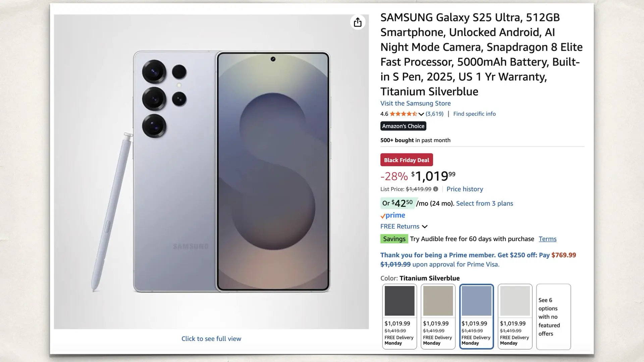Open the 3,619 reviews count link
Image resolution: width=644 pixels, height=362 pixels.
click(x=434, y=114)
